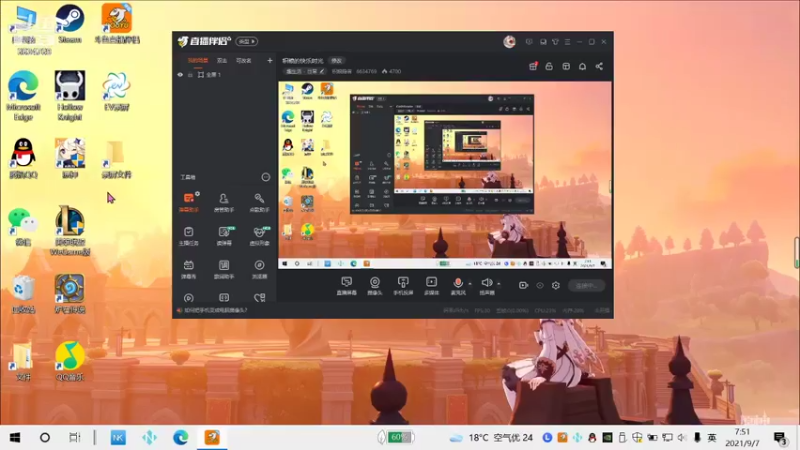Switch to the second scene tab
This screenshot has width=800, height=450.
click(221, 60)
